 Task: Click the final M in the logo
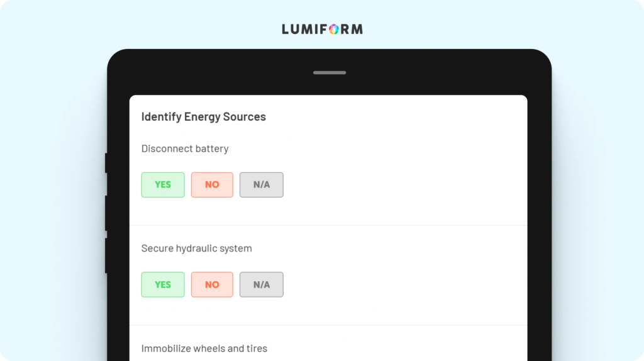coord(357,29)
